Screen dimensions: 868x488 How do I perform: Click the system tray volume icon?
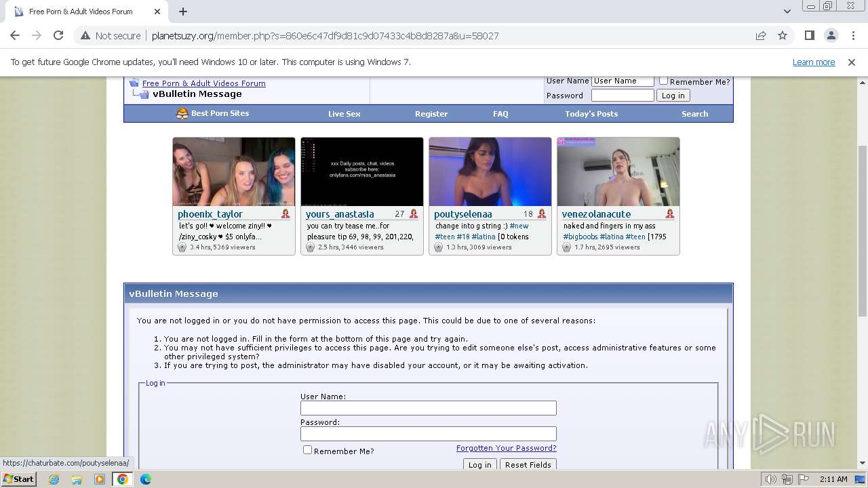pos(771,479)
